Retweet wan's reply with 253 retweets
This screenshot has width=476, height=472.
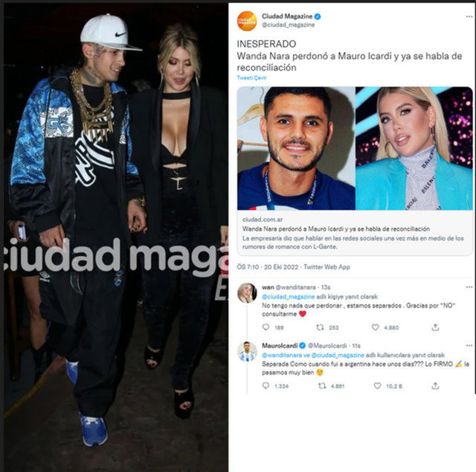point(320,328)
